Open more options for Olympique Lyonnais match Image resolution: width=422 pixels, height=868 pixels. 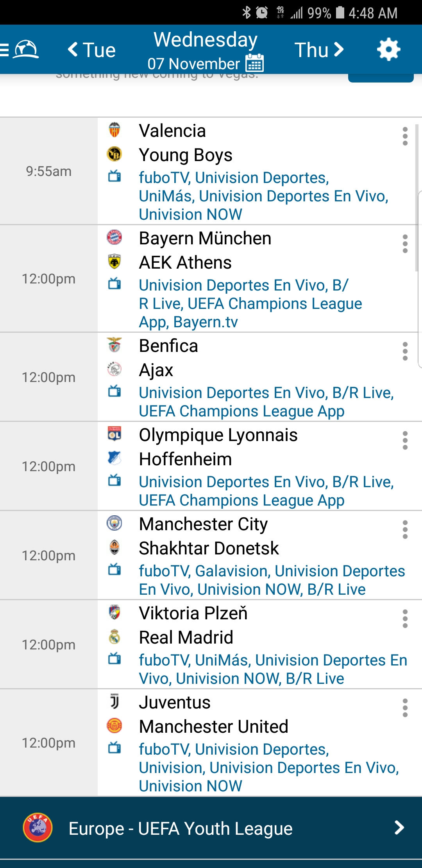coord(405,440)
